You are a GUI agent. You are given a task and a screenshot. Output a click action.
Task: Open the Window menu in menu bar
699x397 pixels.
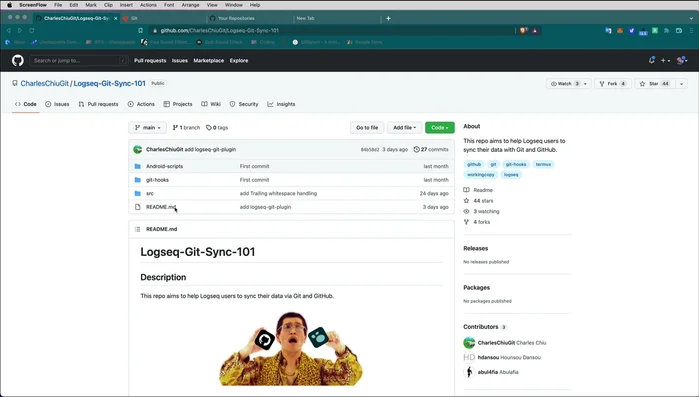tap(234, 5)
